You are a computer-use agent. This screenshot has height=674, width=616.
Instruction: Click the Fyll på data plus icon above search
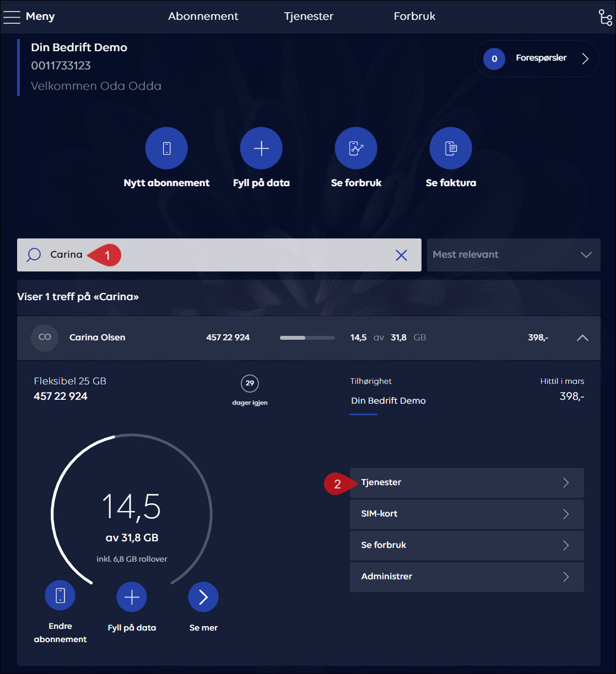pyautogui.click(x=261, y=148)
